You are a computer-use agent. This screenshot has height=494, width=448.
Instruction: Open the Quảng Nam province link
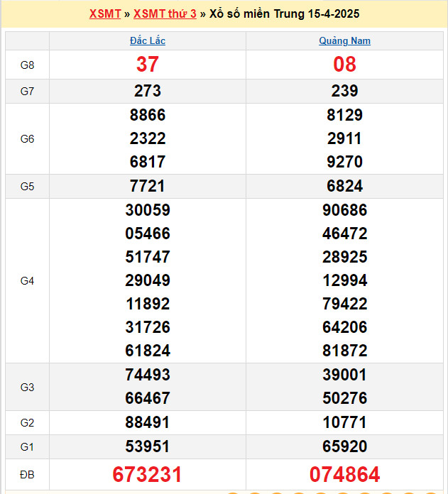click(x=344, y=40)
